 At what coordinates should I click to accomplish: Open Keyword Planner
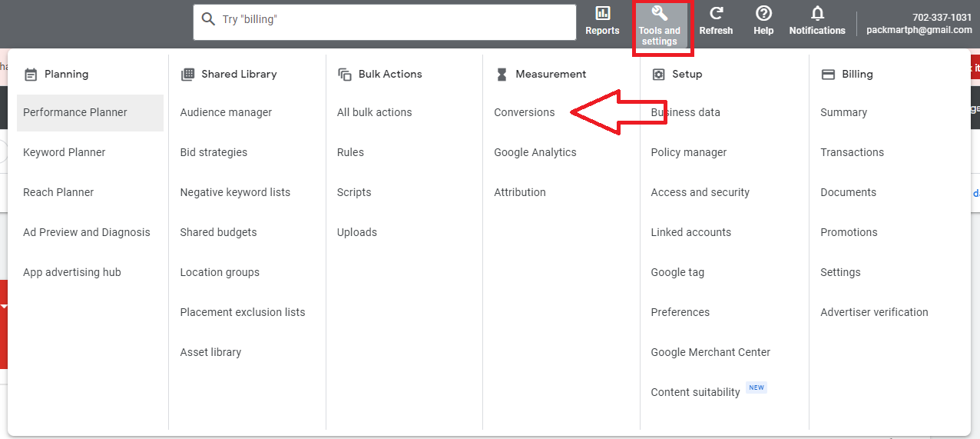tap(65, 152)
